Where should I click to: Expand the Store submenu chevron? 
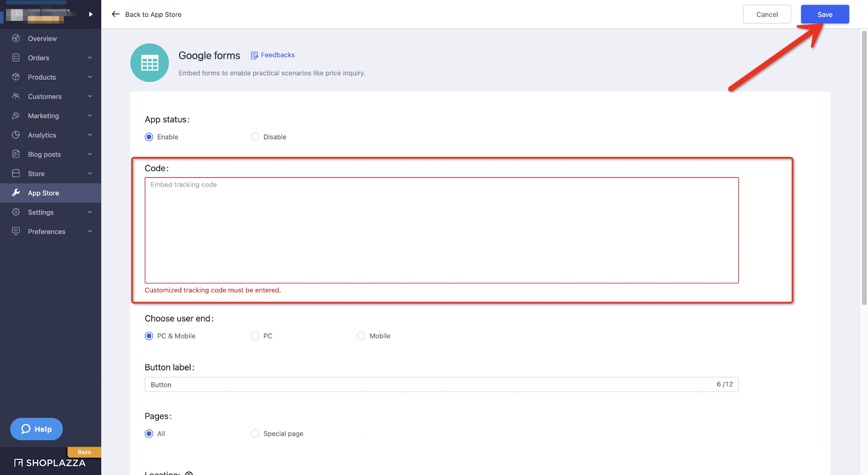(x=90, y=174)
